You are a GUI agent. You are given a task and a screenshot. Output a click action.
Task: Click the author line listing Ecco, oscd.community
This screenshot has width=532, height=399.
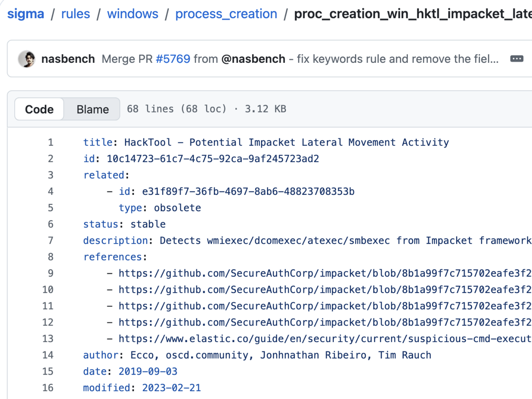(257, 355)
